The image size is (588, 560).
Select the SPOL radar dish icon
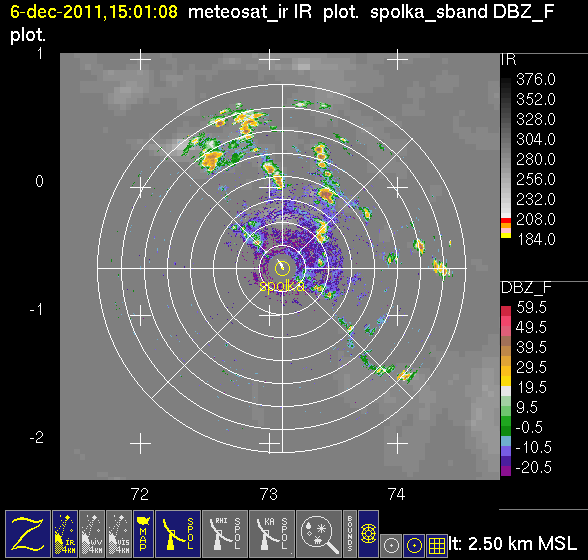tap(178, 534)
